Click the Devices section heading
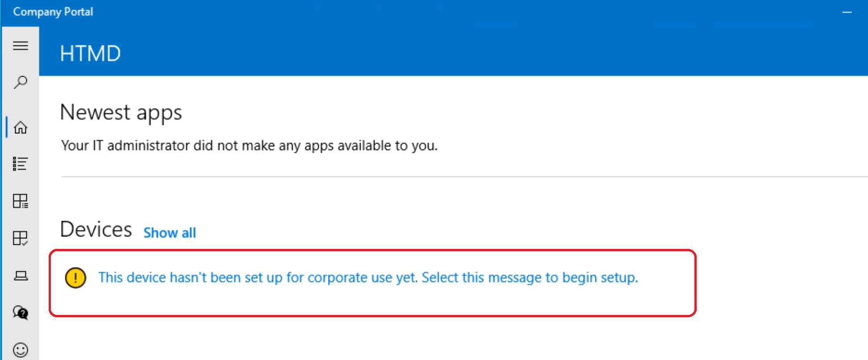 point(96,229)
